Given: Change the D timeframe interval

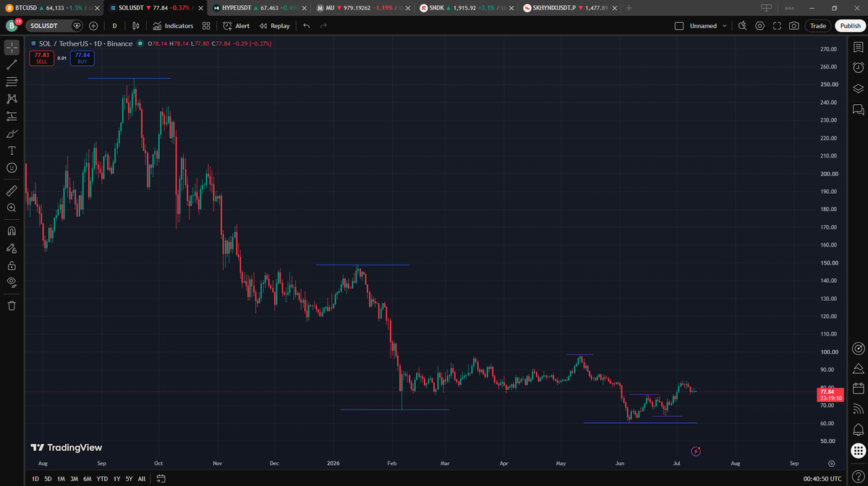Looking at the screenshot, I should 114,25.
